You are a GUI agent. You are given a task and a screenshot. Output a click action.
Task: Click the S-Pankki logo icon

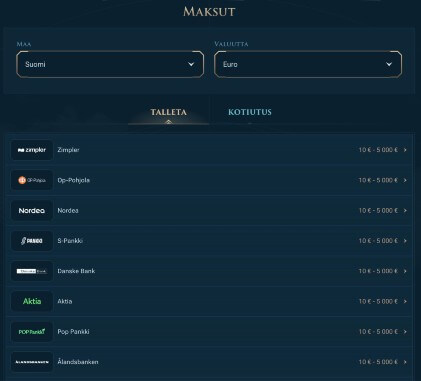pos(32,241)
